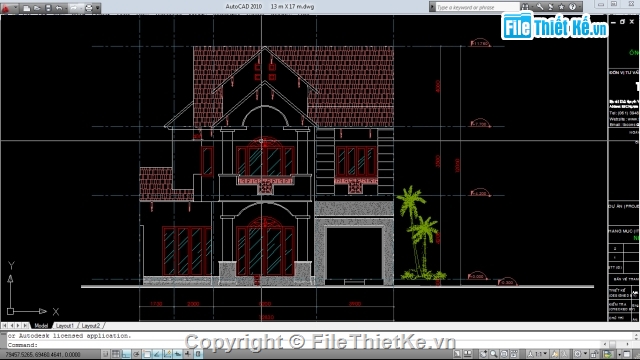Select the Model tab

click(x=41, y=326)
